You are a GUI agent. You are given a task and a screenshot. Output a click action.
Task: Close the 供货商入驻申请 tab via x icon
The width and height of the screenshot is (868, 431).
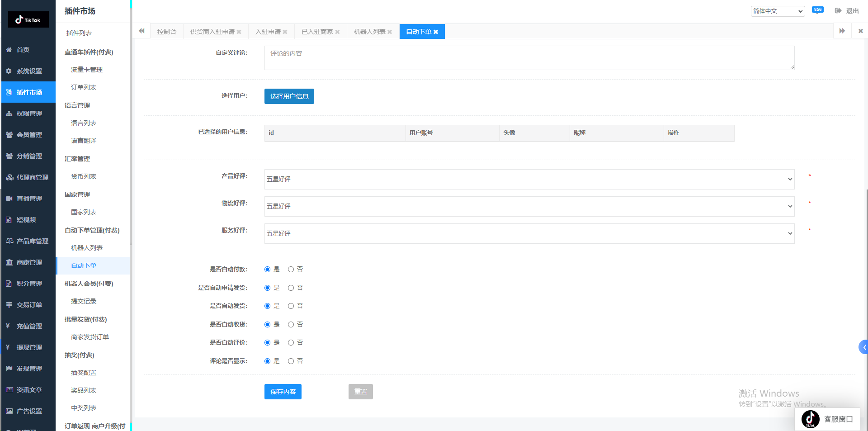pyautogui.click(x=239, y=32)
